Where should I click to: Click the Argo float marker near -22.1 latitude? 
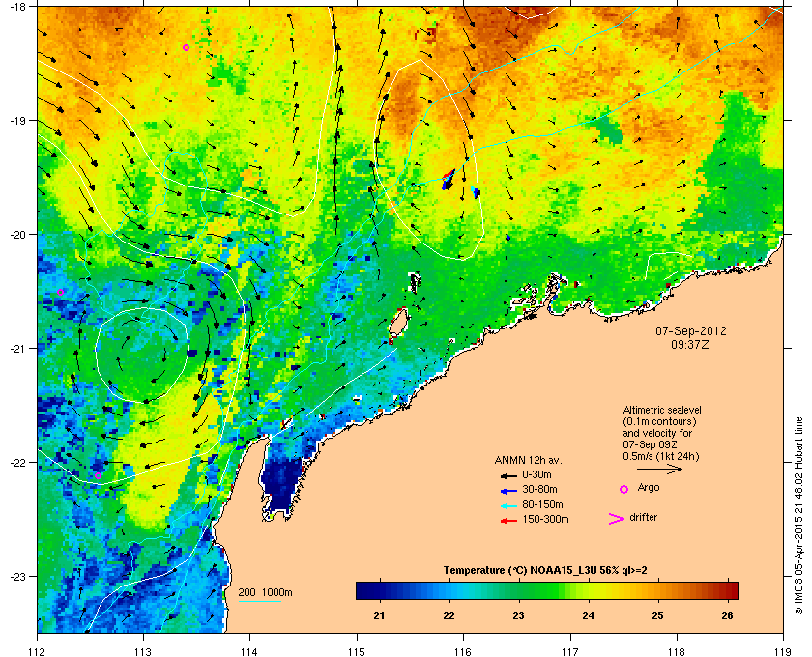point(98,475)
